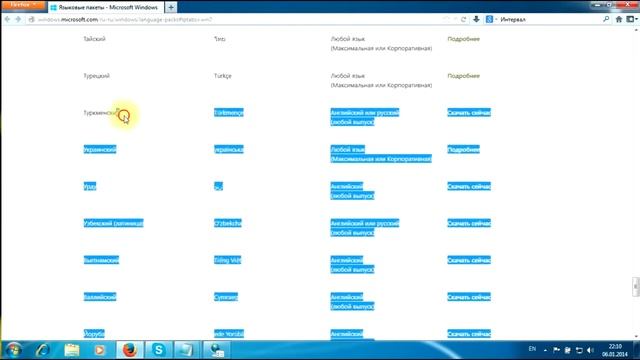Image resolution: width=640 pixels, height=360 pixels.
Task: Click native name Tiếng Việt
Action: tap(227, 260)
